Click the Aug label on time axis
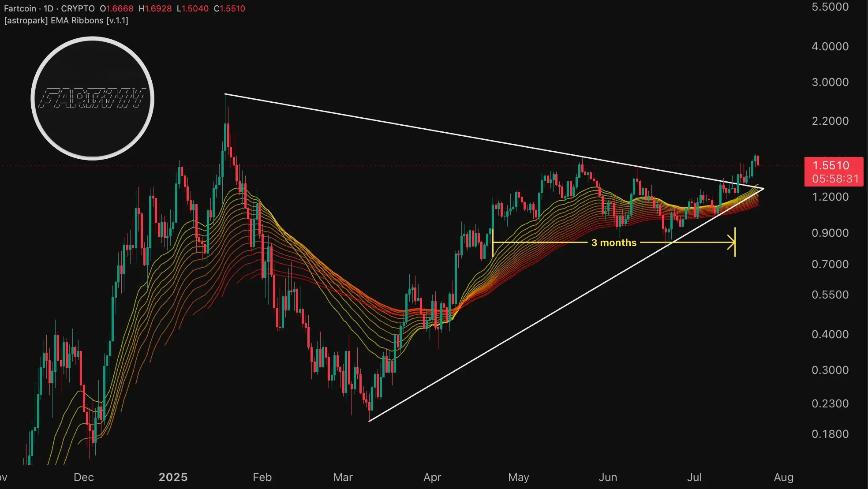 [784, 477]
